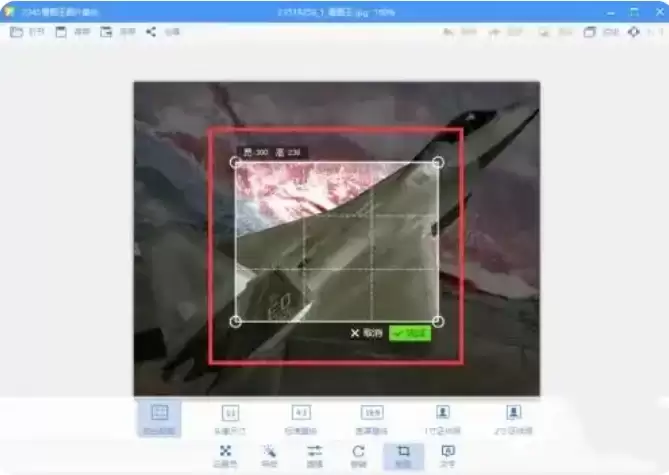Choose the 2-inch ID photo crop preset
Image resolution: width=669 pixels, height=475 pixels.
tap(513, 419)
